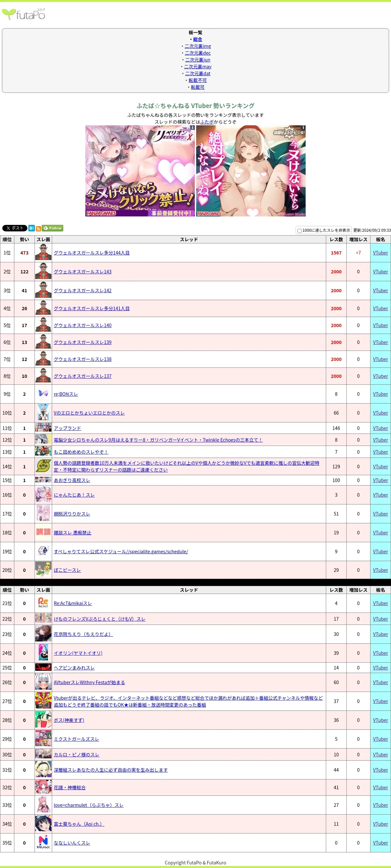This screenshot has height=868, width=391.
Task: Click the ふたポ link in description
Action: pos(207,122)
